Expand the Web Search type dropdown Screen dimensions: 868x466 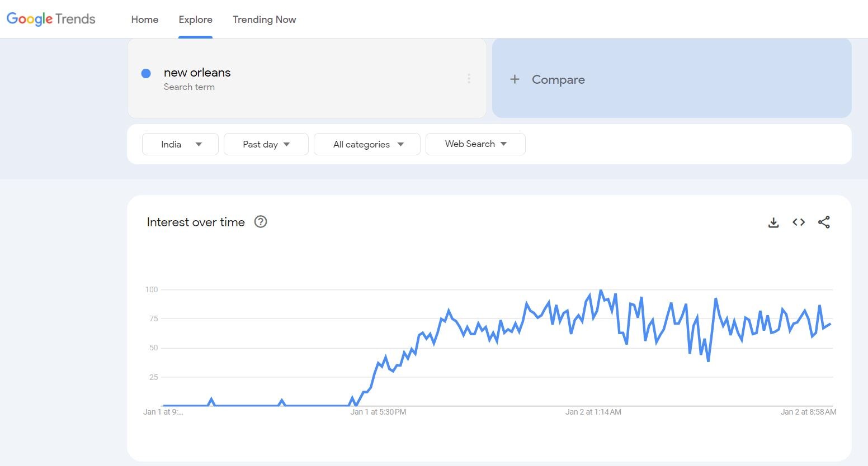[475, 144]
